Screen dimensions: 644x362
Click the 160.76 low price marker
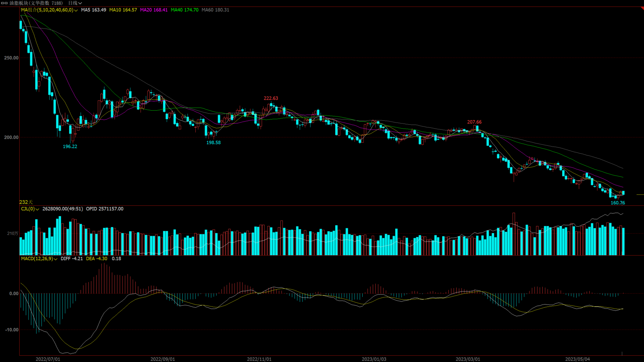click(x=618, y=203)
